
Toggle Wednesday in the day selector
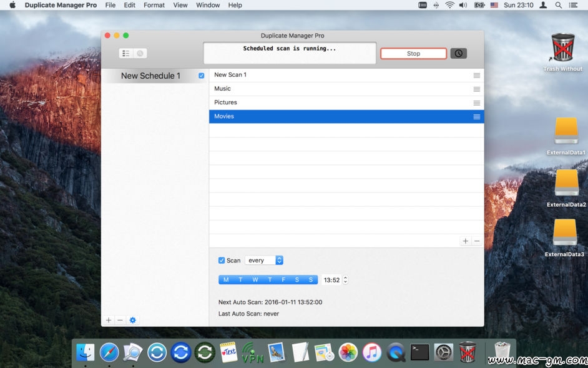point(255,280)
